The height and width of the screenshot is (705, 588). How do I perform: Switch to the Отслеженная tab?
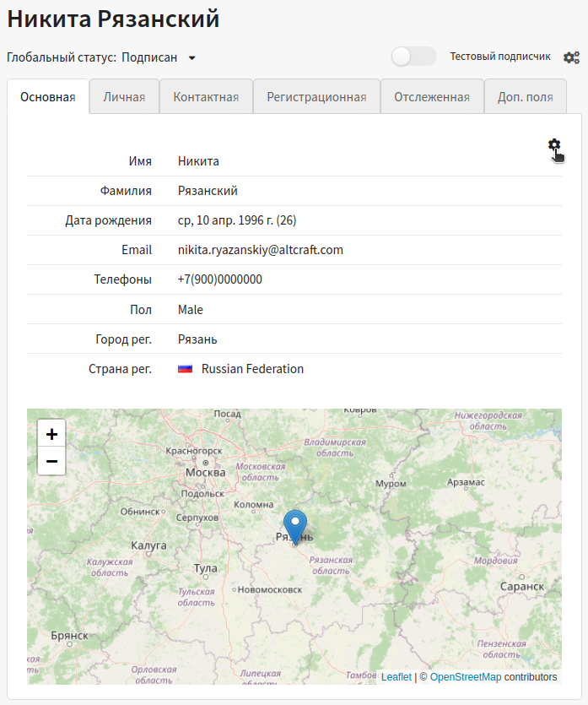[x=432, y=96]
